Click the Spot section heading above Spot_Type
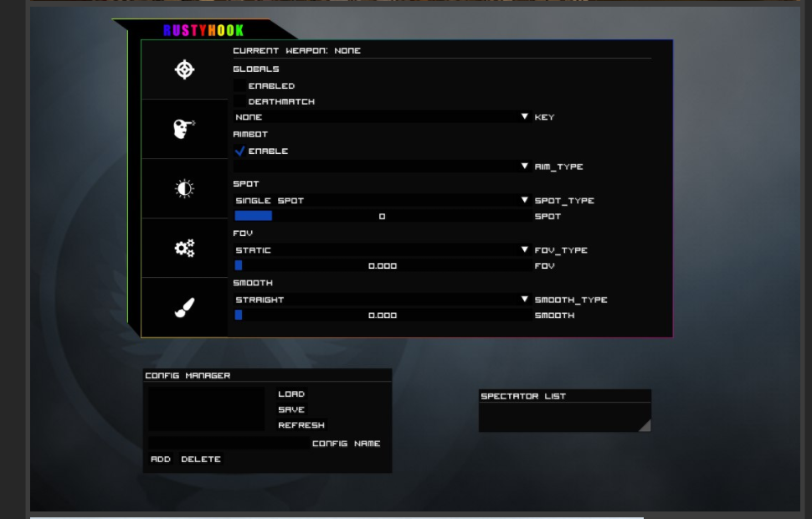 coord(246,184)
